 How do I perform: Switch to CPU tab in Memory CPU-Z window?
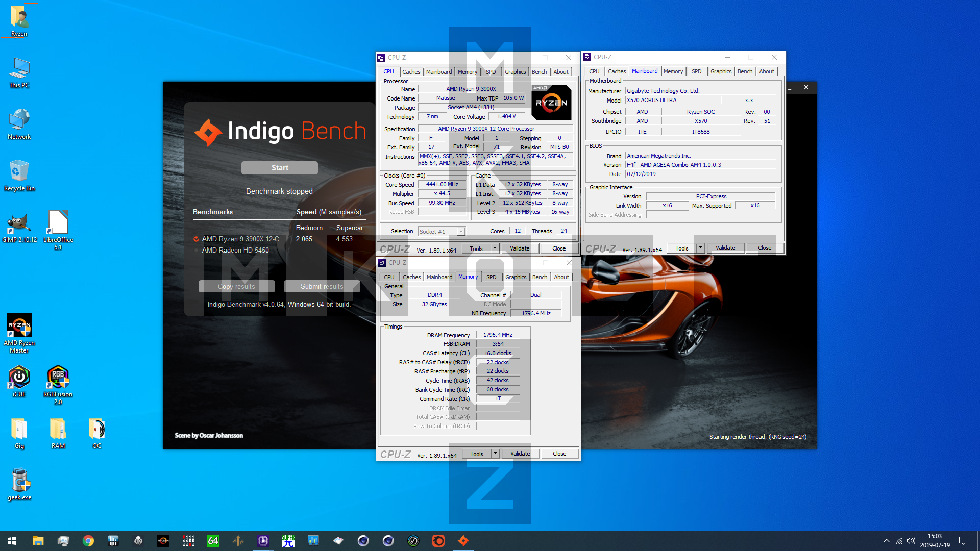coord(389,277)
